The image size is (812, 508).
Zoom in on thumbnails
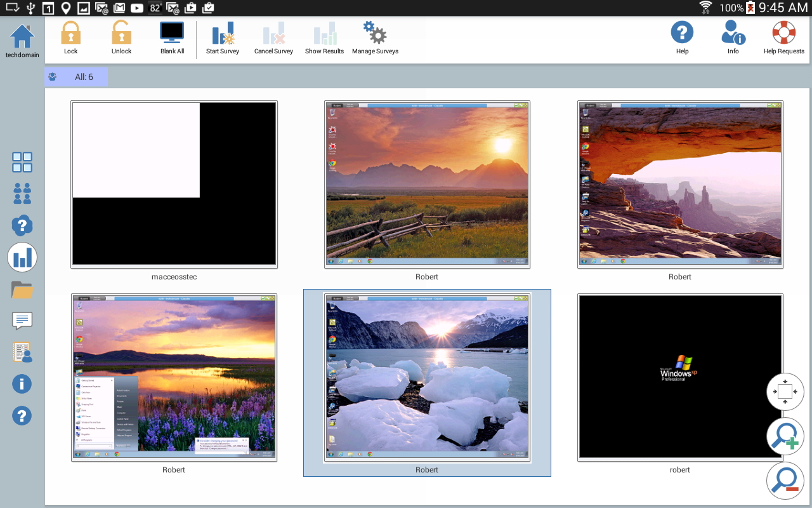click(785, 437)
